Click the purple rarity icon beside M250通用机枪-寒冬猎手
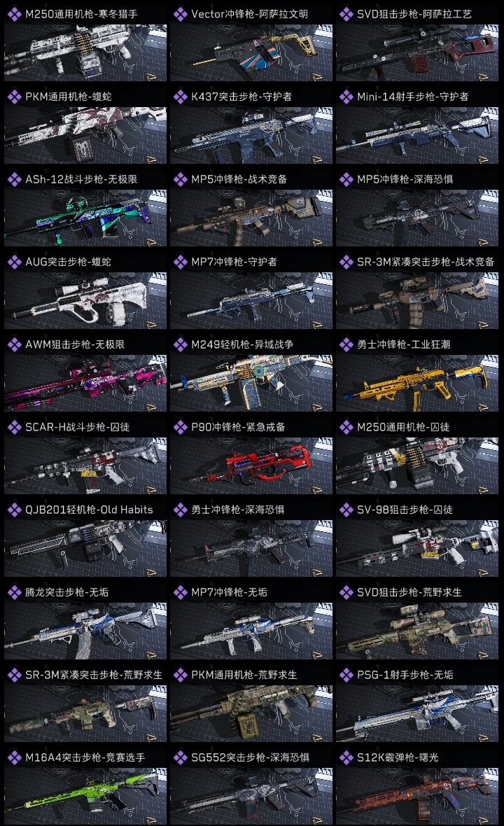 click(14, 14)
